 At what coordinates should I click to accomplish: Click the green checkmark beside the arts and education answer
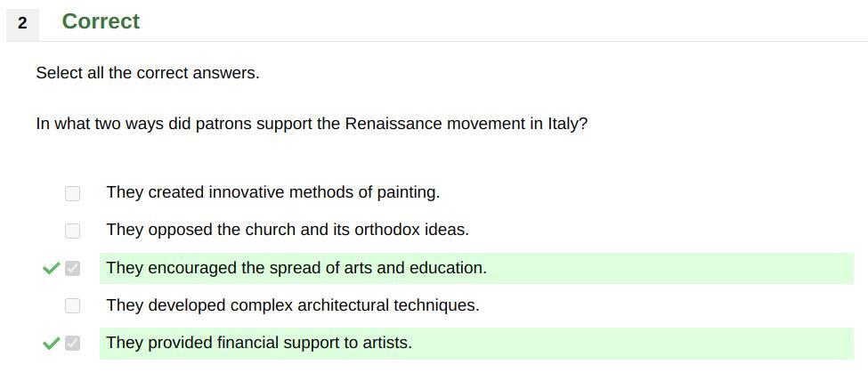click(x=51, y=268)
